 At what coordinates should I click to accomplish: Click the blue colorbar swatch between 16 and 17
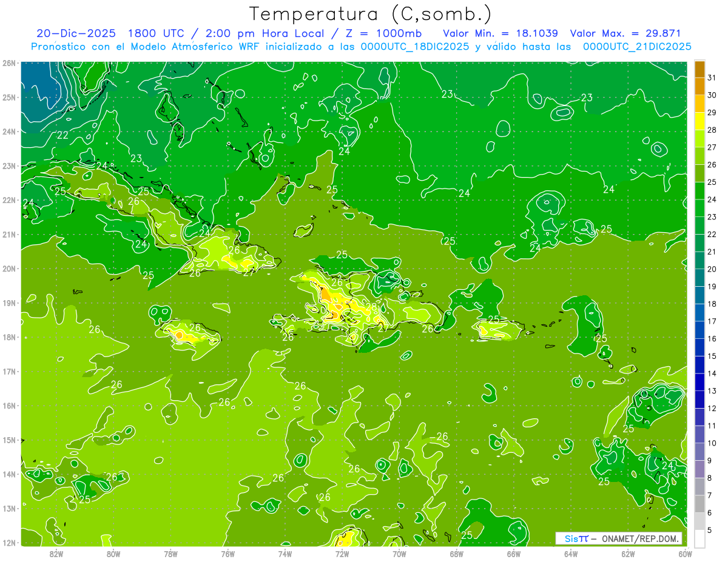click(699, 330)
